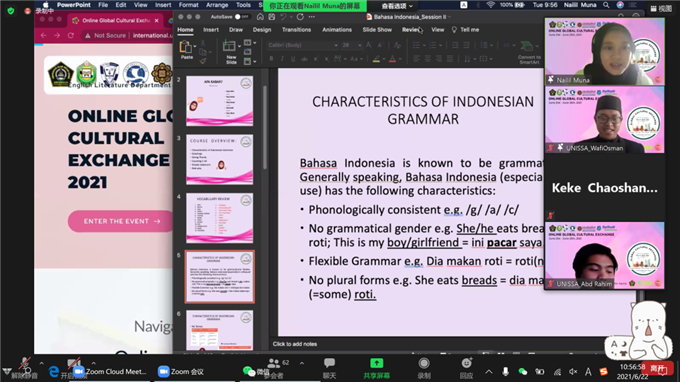Reload the browser page behind PowerPoint
Viewport: 680px width, 382px height.
(x=71, y=36)
